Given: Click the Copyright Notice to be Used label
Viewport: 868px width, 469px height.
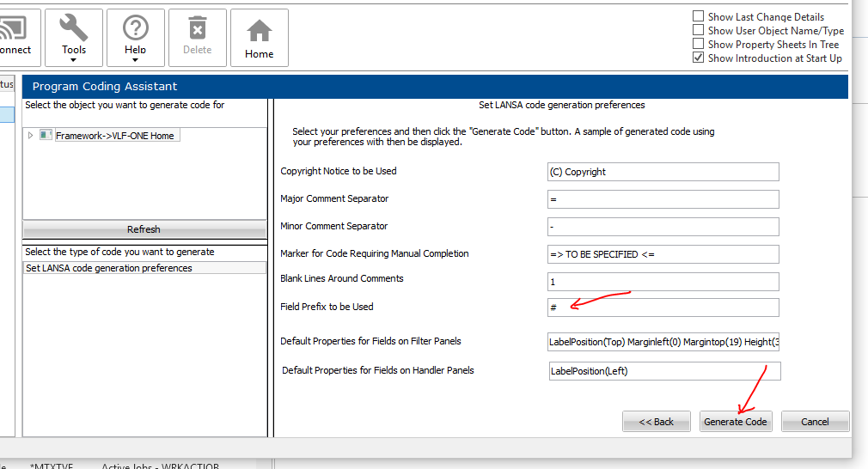Looking at the screenshot, I should [339, 171].
